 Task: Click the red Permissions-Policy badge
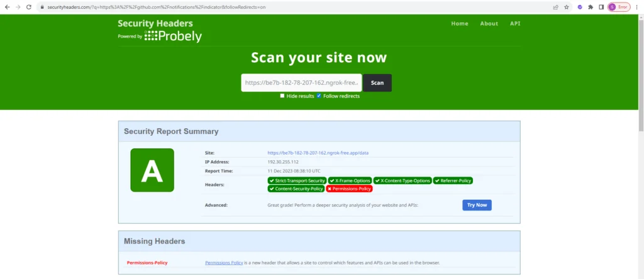coord(349,189)
